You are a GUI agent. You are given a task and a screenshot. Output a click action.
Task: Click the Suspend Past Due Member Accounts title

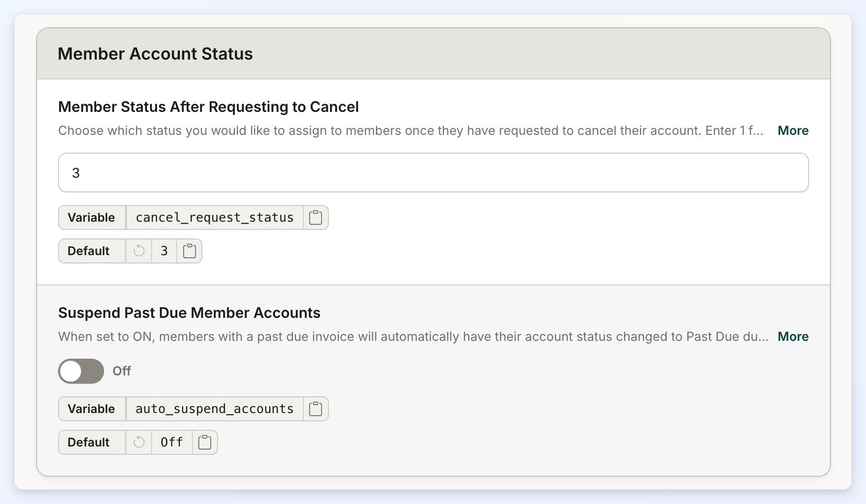point(189,313)
